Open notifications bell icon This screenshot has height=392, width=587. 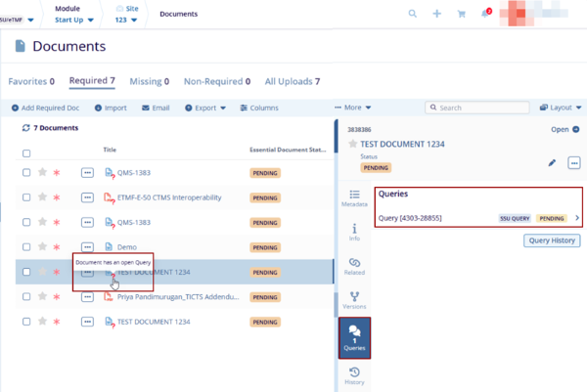485,14
